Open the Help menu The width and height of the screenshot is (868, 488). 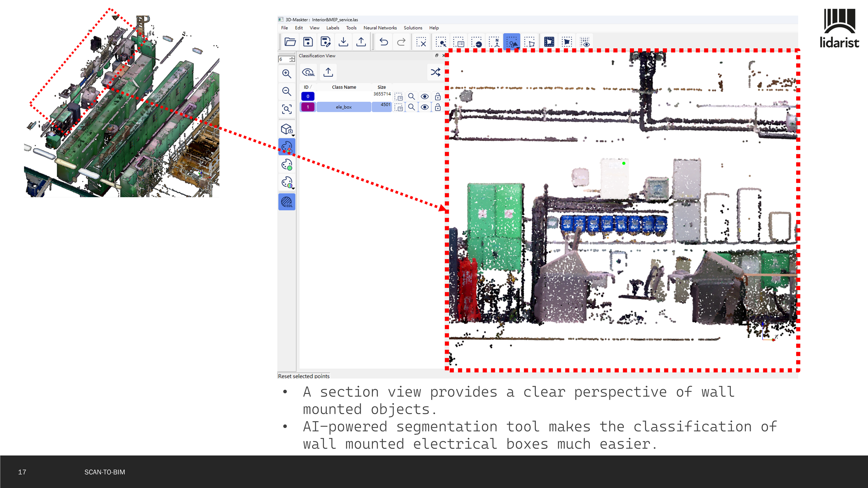coord(434,28)
